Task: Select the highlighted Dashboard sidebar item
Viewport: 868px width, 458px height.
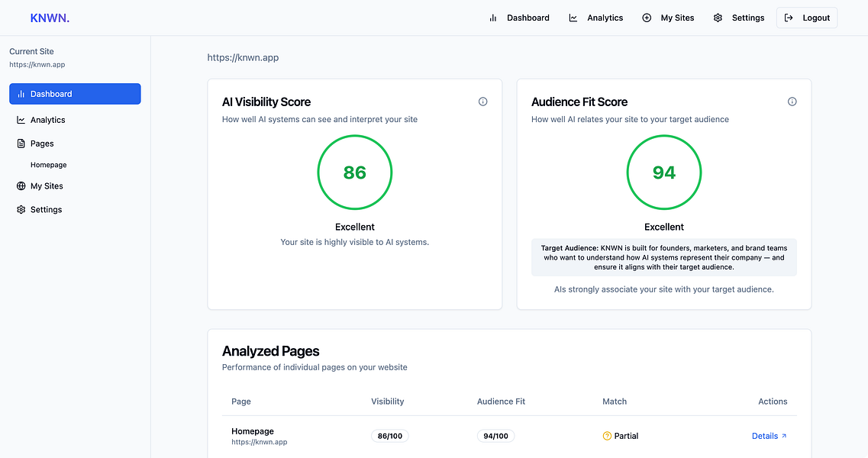Action: [x=75, y=94]
